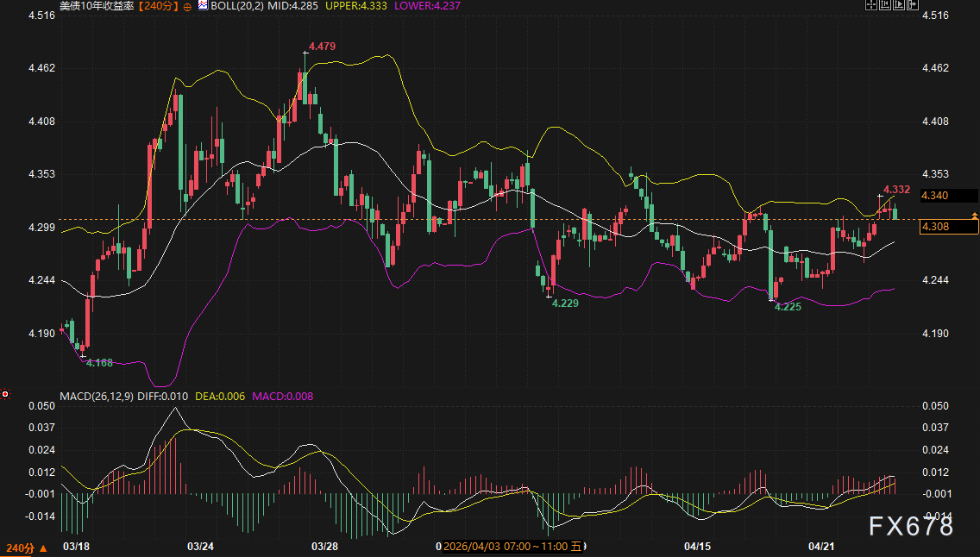Click the red dot marker at left edge
Viewport: 980px width, 557px height.
pyautogui.click(x=5, y=394)
